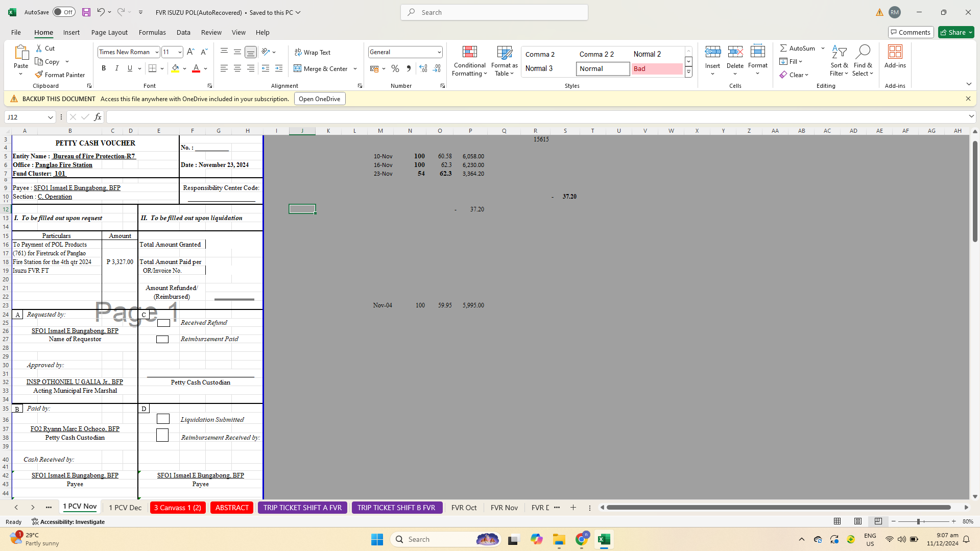Apply Bold formatting
Image resolution: width=980 pixels, height=551 pixels.
(x=104, y=68)
